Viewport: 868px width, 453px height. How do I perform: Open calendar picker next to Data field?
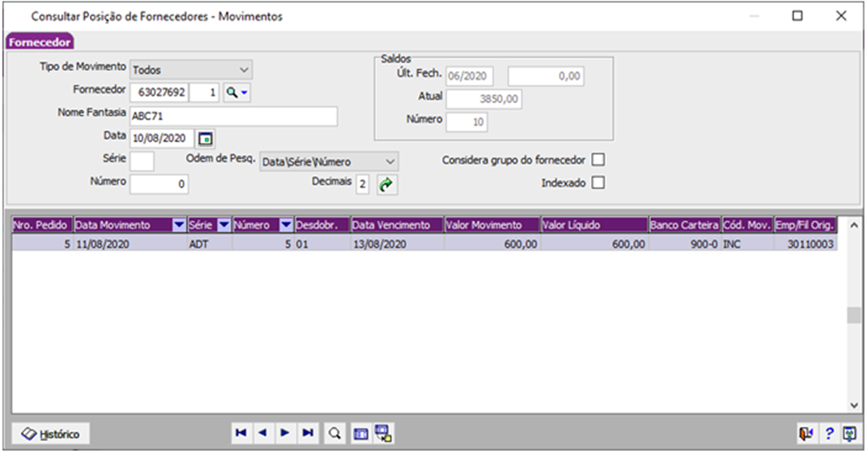205,138
